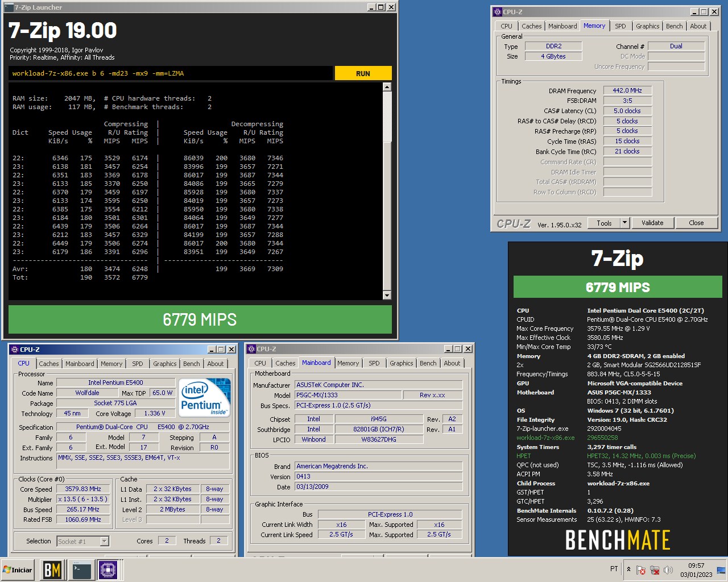Click the processor name Intel Pentium E5400

click(x=115, y=383)
